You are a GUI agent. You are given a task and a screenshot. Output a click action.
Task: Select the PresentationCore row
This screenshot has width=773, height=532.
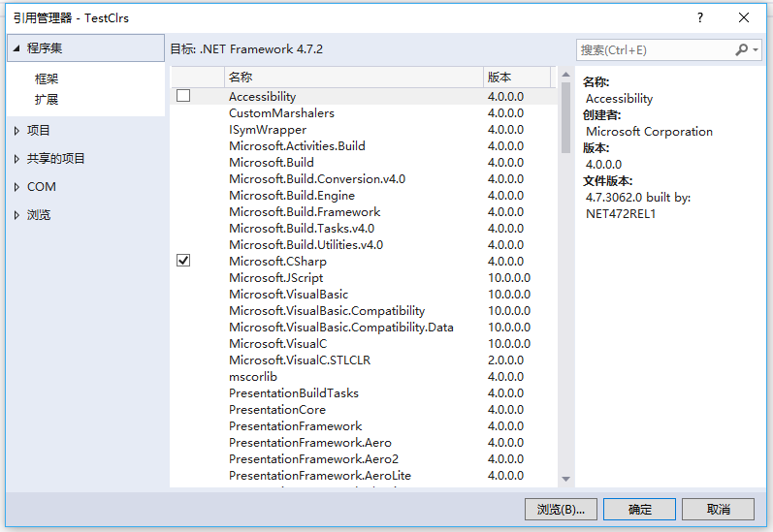click(364, 410)
